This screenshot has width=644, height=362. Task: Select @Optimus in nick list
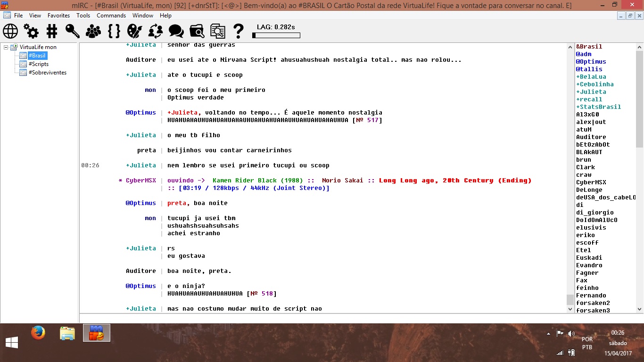coord(591,62)
